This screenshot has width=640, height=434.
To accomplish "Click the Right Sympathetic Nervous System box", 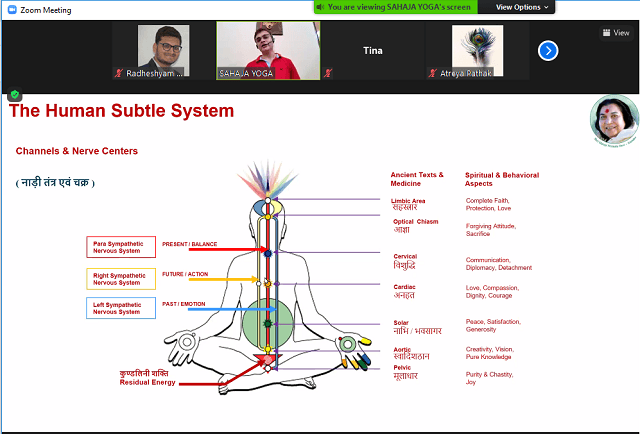I will coord(121,279).
